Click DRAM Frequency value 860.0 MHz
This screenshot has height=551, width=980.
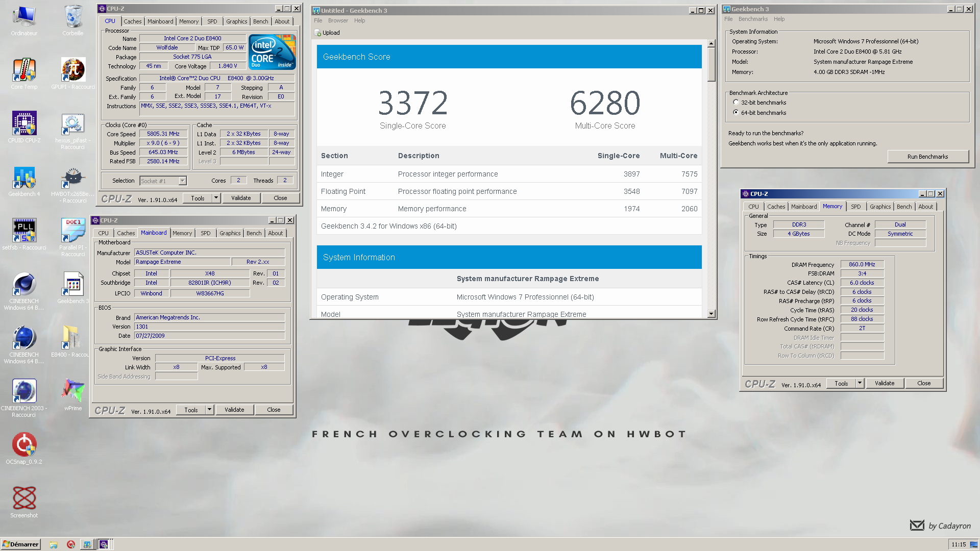pos(862,264)
